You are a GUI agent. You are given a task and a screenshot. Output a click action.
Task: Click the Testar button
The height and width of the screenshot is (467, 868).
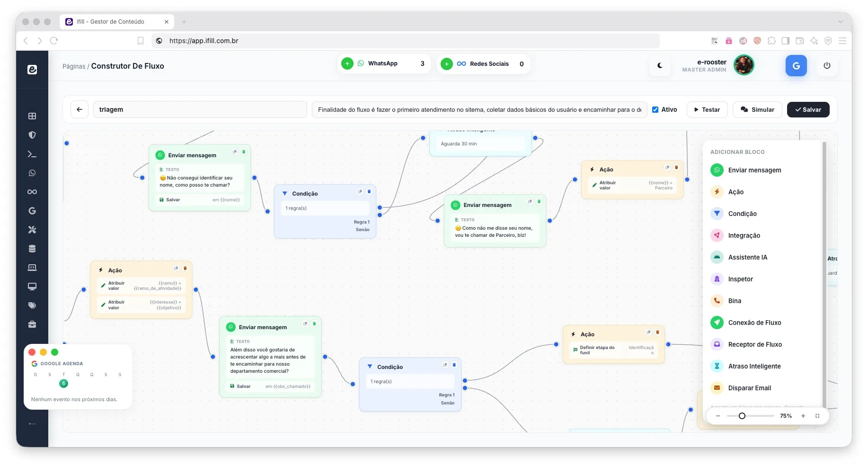[x=707, y=109]
